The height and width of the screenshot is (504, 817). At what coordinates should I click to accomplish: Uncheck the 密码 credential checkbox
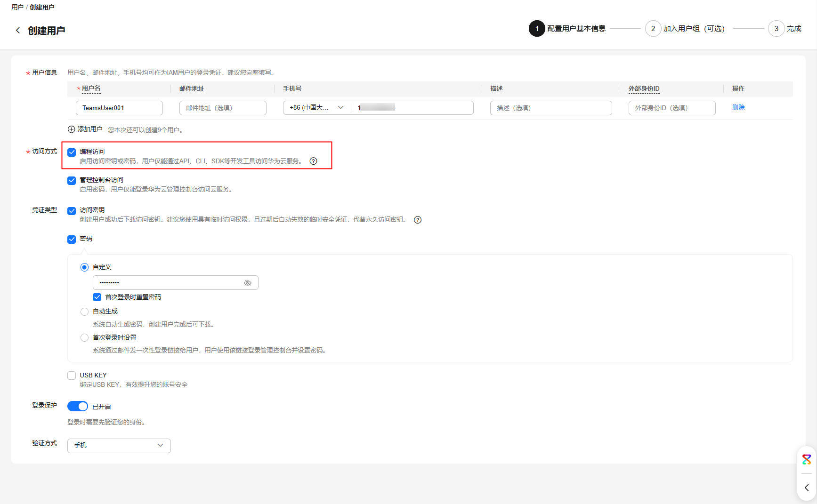click(72, 240)
